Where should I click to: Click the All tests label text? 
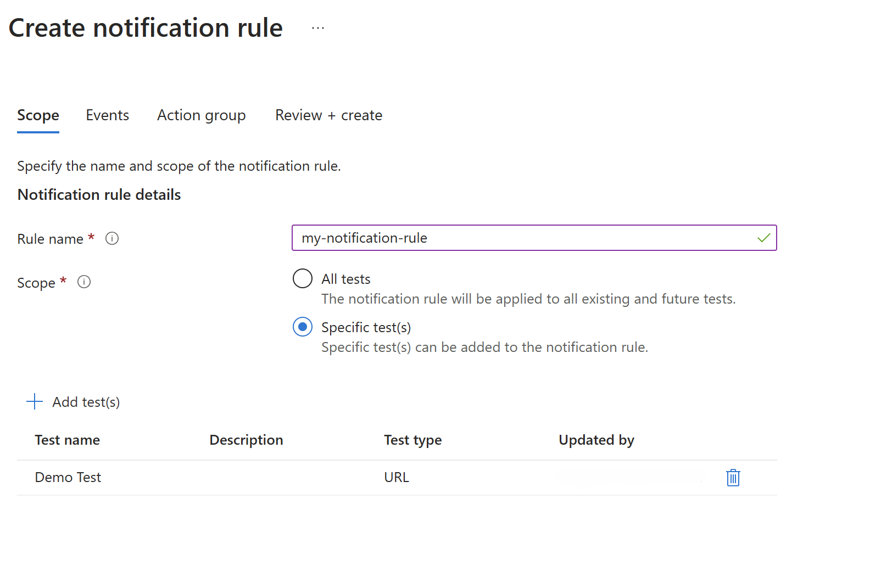[346, 279]
